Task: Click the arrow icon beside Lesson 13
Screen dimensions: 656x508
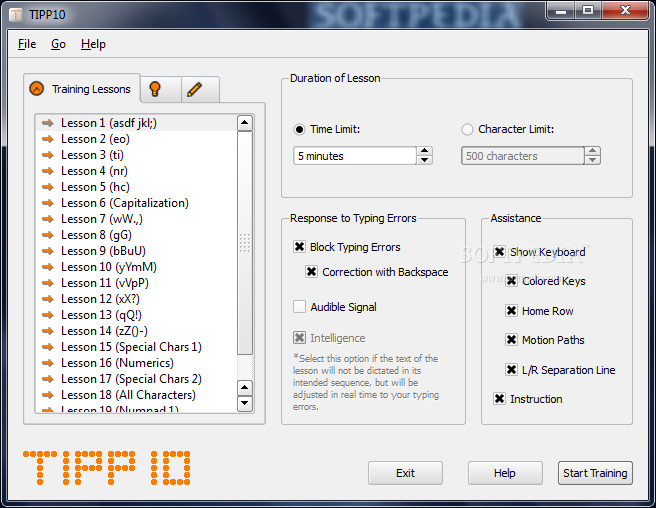Action: [x=48, y=315]
